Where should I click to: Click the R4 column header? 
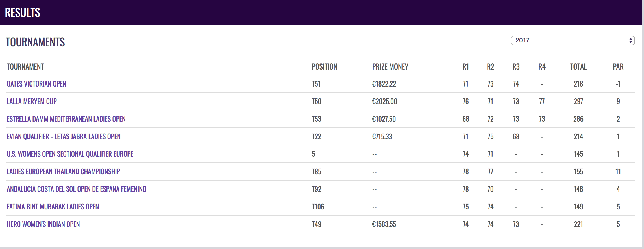[542, 67]
